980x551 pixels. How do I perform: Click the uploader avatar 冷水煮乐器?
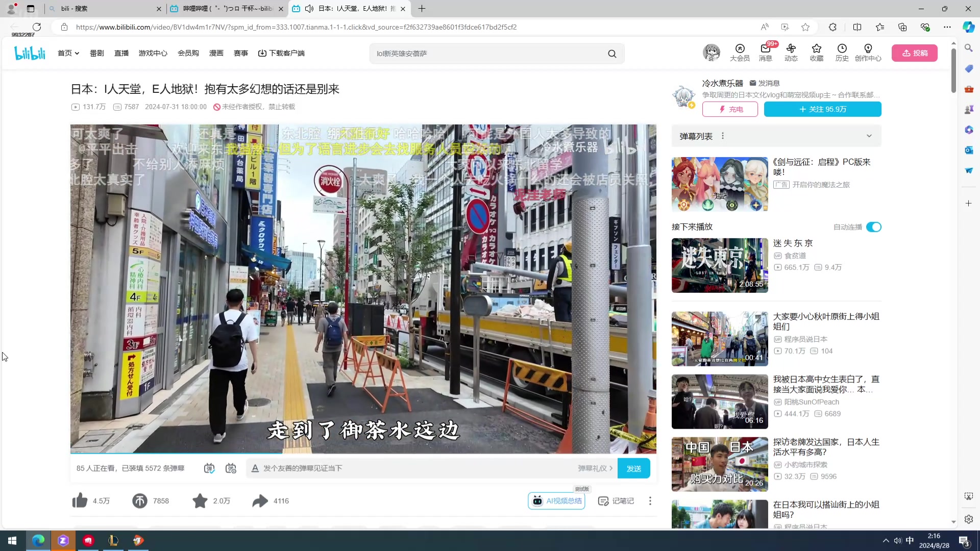683,96
